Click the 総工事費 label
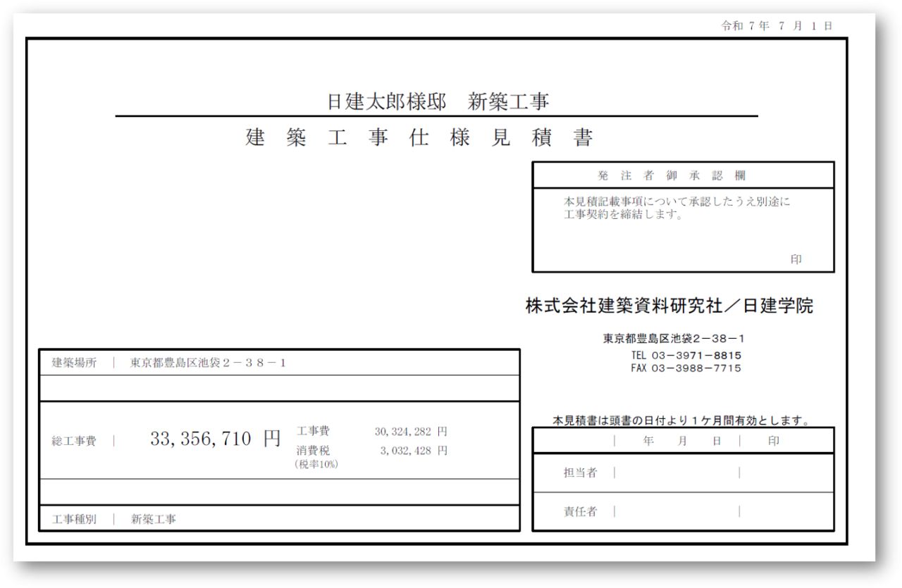This screenshot has width=902, height=588. tap(74, 442)
